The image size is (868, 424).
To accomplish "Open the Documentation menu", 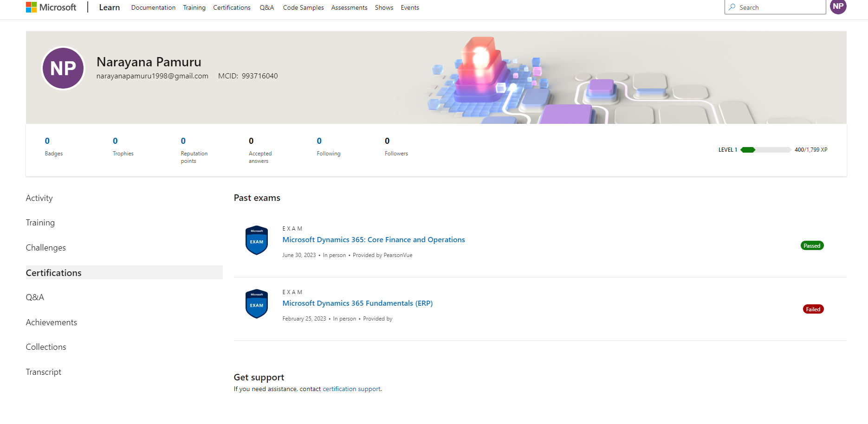I will (153, 7).
